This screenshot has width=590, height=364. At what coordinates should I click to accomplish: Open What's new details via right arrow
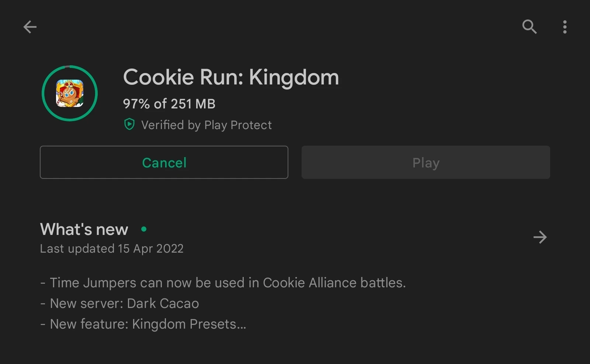(540, 237)
